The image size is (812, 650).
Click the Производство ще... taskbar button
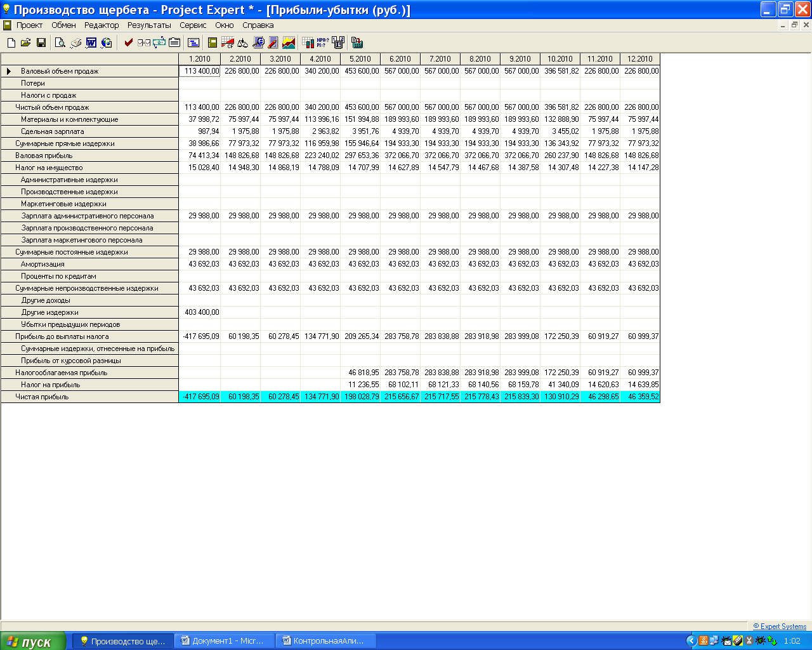pyautogui.click(x=124, y=641)
